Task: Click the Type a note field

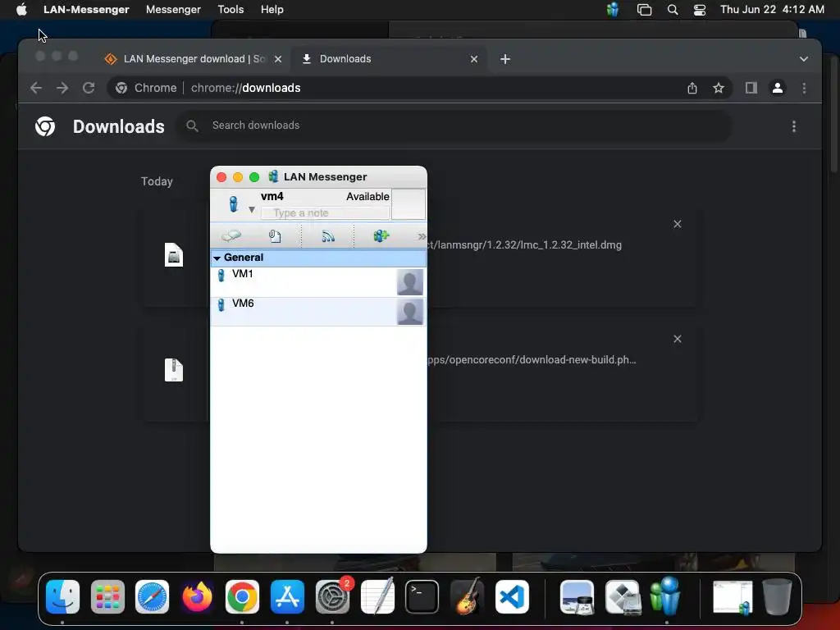Action: (325, 212)
